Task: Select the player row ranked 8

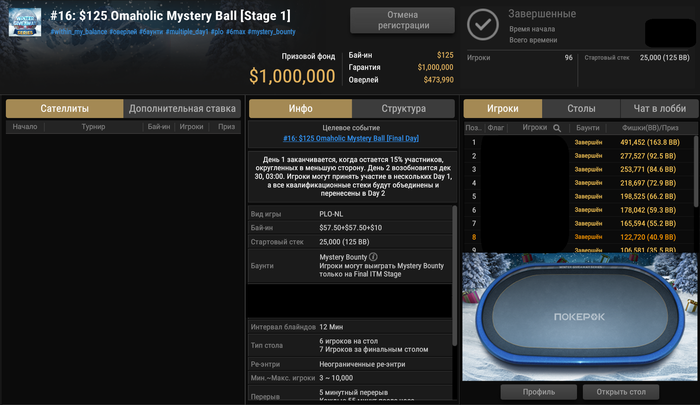Action: 579,237
